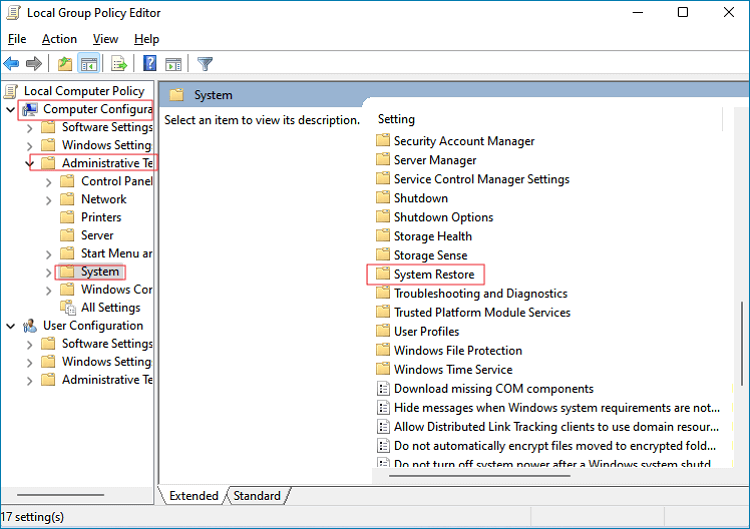
Task: Switch to the Standard tab
Action: pos(257,496)
